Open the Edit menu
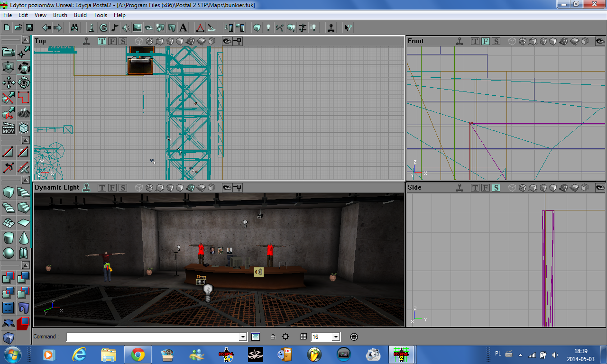607x364 pixels. coord(23,15)
